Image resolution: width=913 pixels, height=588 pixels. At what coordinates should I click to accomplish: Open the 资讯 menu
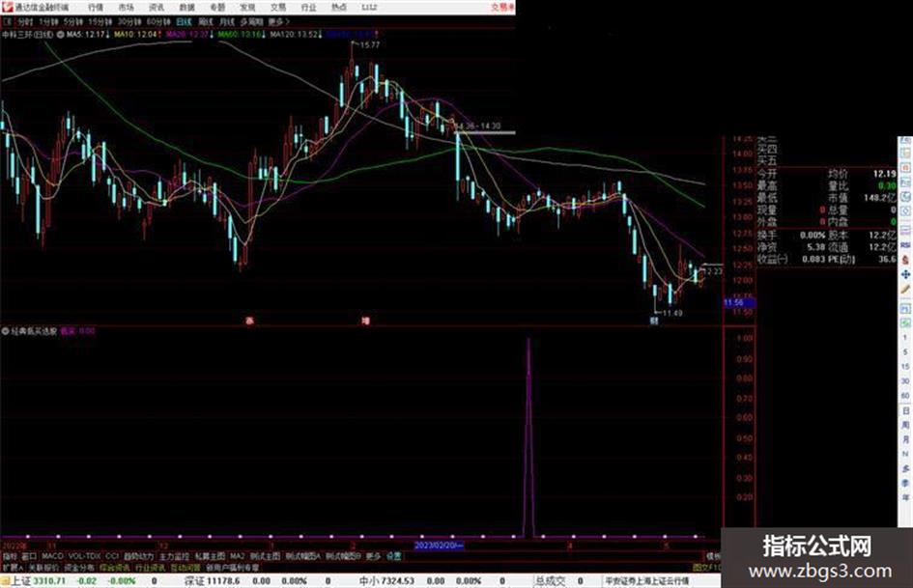tap(157, 8)
